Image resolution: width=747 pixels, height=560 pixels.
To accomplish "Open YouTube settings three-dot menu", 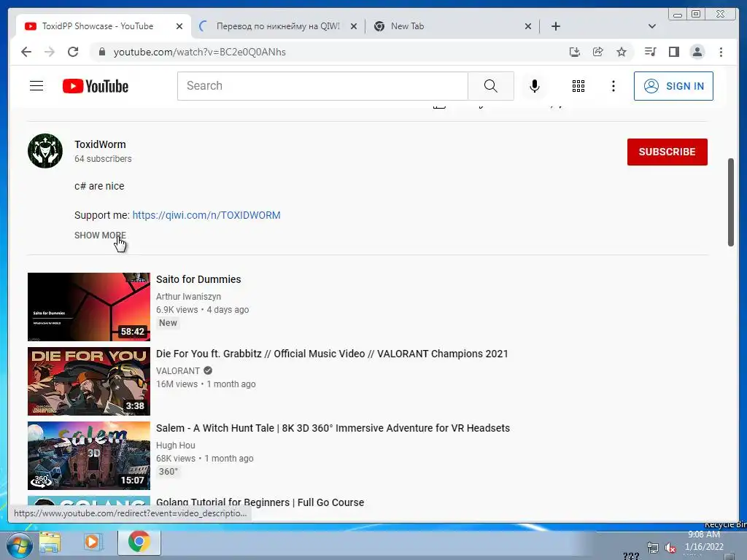I will point(613,86).
